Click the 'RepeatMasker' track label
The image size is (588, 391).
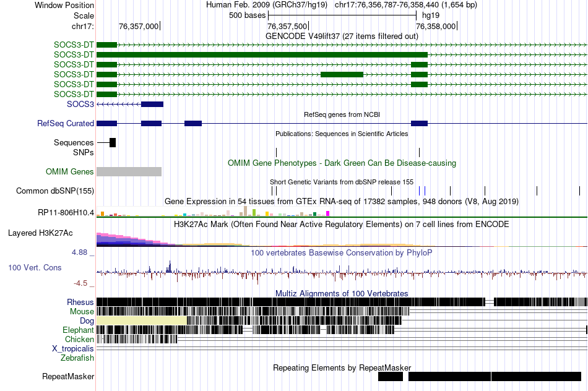point(68,376)
